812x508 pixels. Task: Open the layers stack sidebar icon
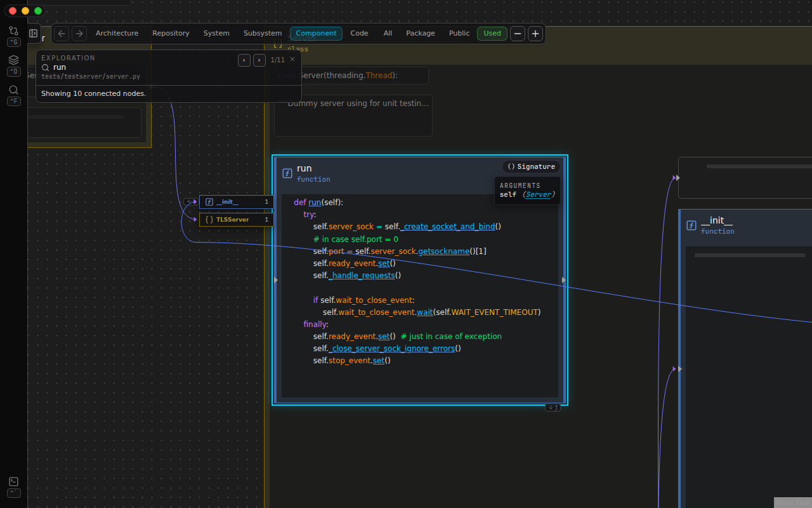[x=13, y=60]
